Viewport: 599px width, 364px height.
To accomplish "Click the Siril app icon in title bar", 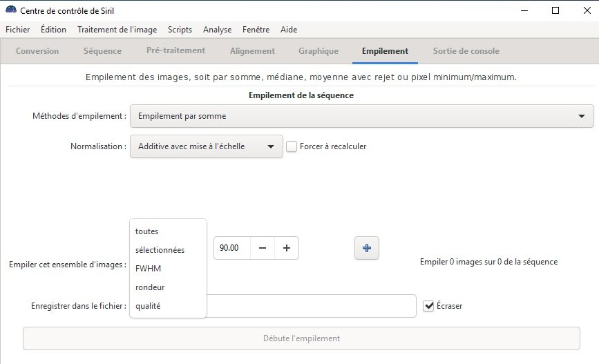I will point(11,10).
